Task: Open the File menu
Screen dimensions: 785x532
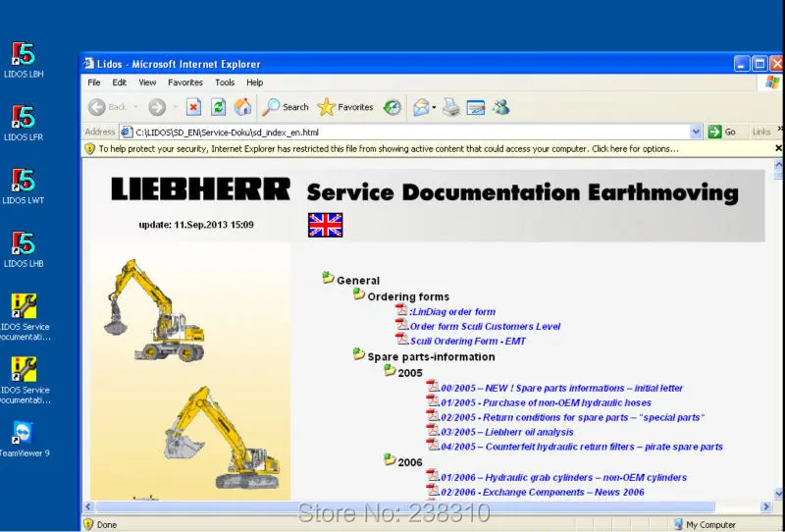Action: pos(94,82)
